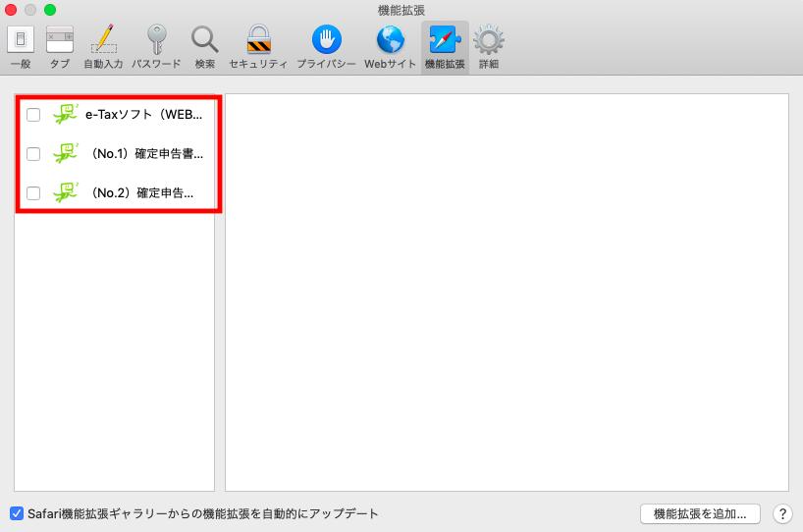803x532 pixels.
Task: Enable the （No.1）確定申告書... extension checkbox
Action: pyautogui.click(x=33, y=153)
